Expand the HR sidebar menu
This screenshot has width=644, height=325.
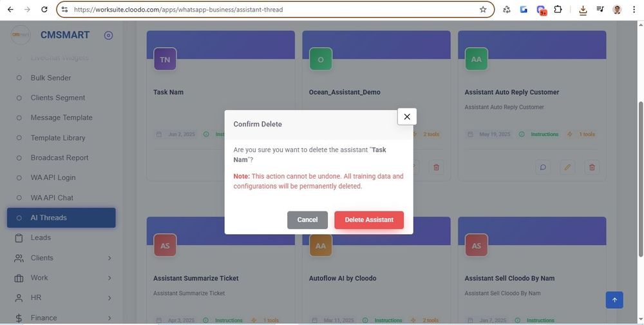109,298
